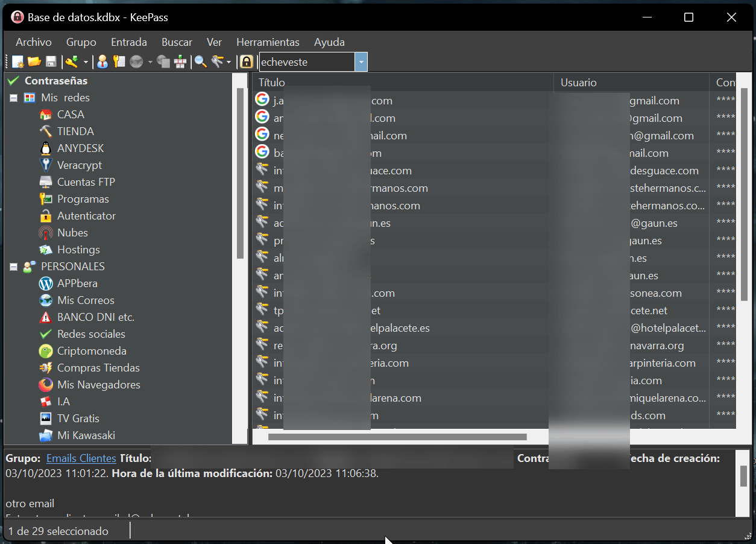Click the Copy User Name icon
The height and width of the screenshot is (544, 756).
pyautogui.click(x=102, y=62)
